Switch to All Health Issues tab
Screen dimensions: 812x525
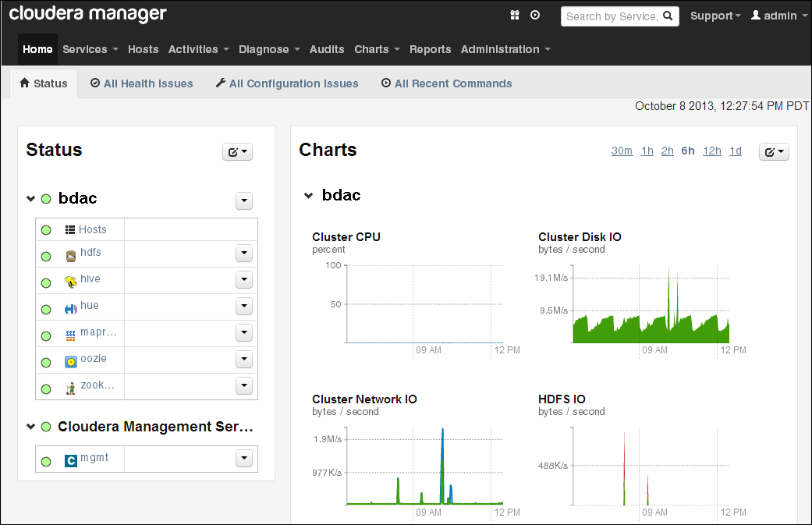click(x=141, y=83)
